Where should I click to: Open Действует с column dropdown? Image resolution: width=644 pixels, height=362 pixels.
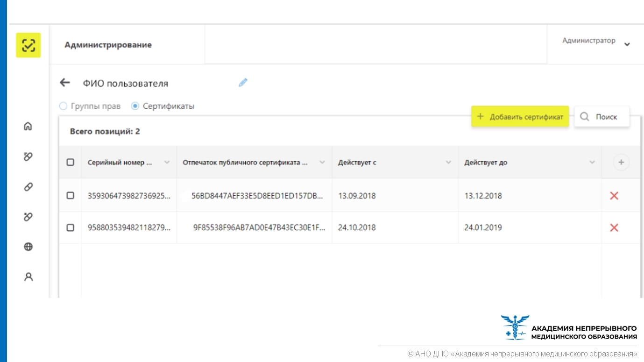(x=448, y=162)
